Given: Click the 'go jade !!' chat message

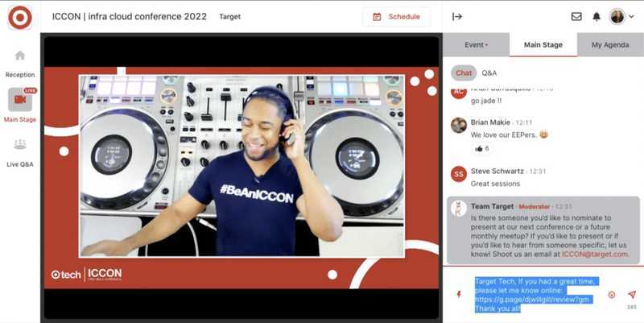Looking at the screenshot, I should [486, 101].
